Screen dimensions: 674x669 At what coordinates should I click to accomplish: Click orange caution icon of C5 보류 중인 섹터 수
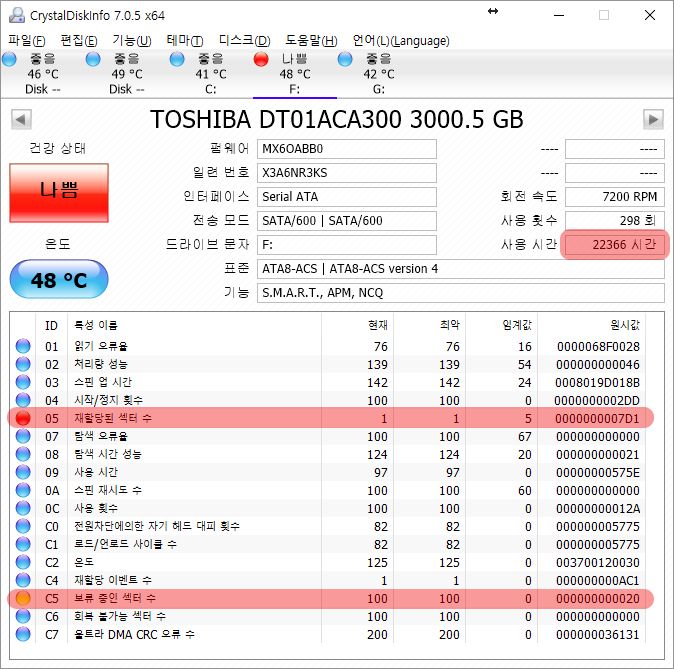23,598
